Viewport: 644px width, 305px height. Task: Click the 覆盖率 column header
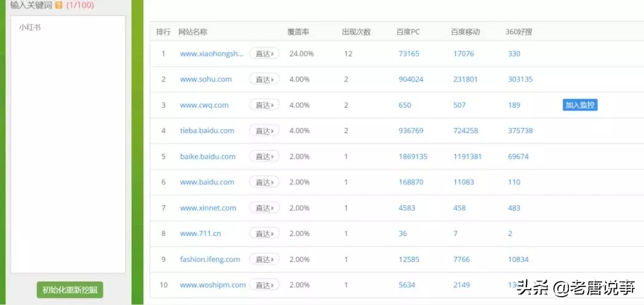point(298,32)
